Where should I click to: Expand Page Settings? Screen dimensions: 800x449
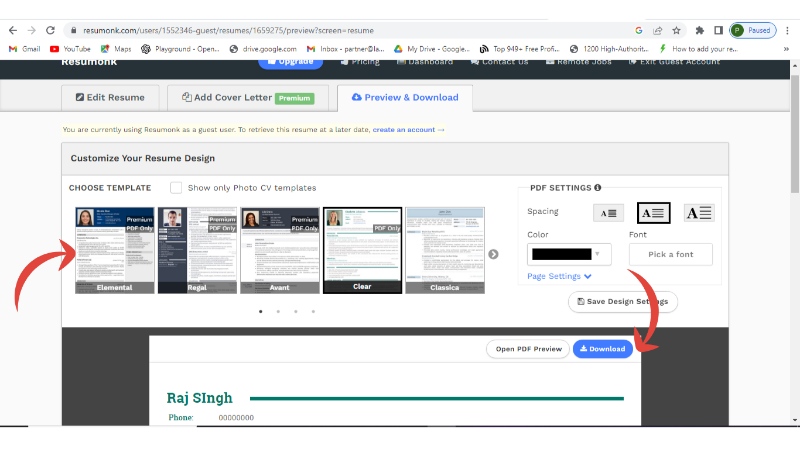559,276
